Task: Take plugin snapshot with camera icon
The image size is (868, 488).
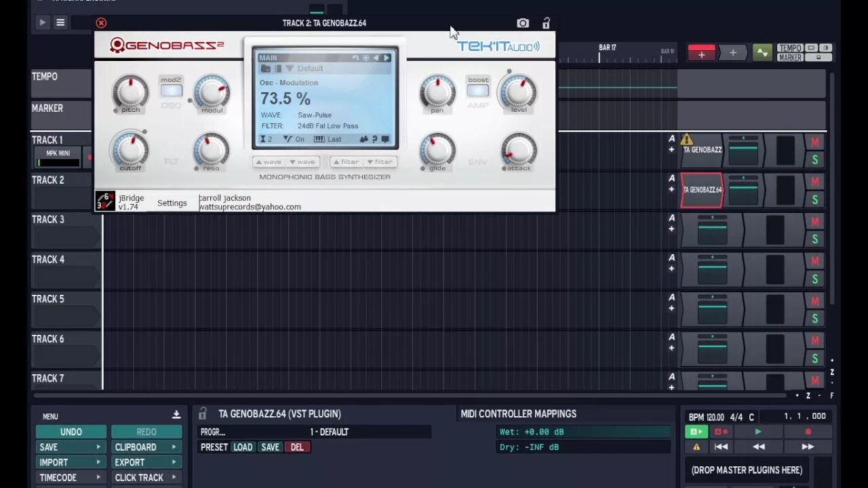Action: click(523, 23)
